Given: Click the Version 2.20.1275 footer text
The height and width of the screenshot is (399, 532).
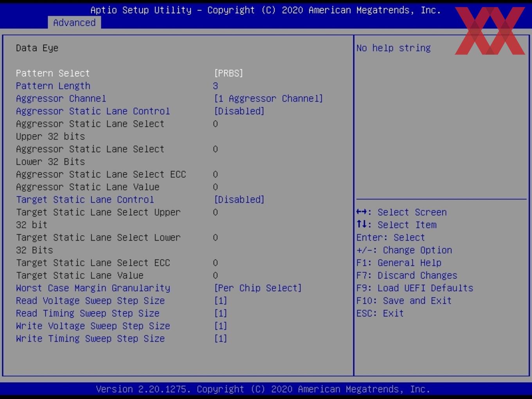Looking at the screenshot, I should point(263,389).
